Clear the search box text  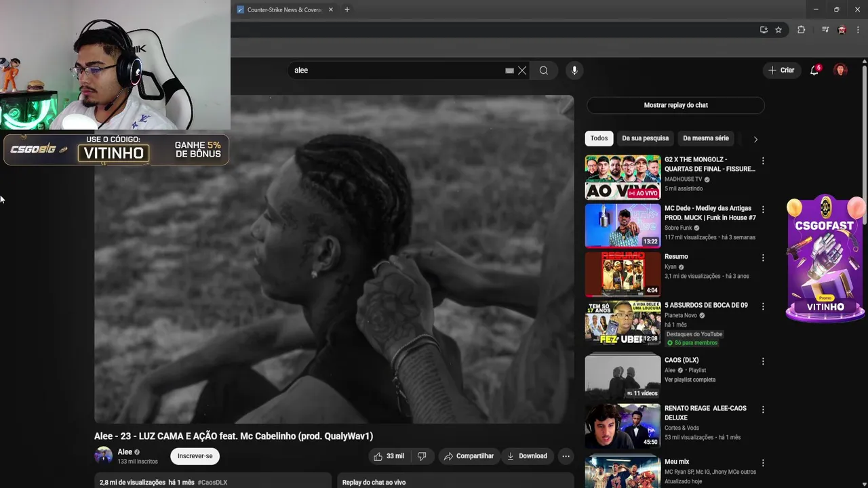pos(522,70)
